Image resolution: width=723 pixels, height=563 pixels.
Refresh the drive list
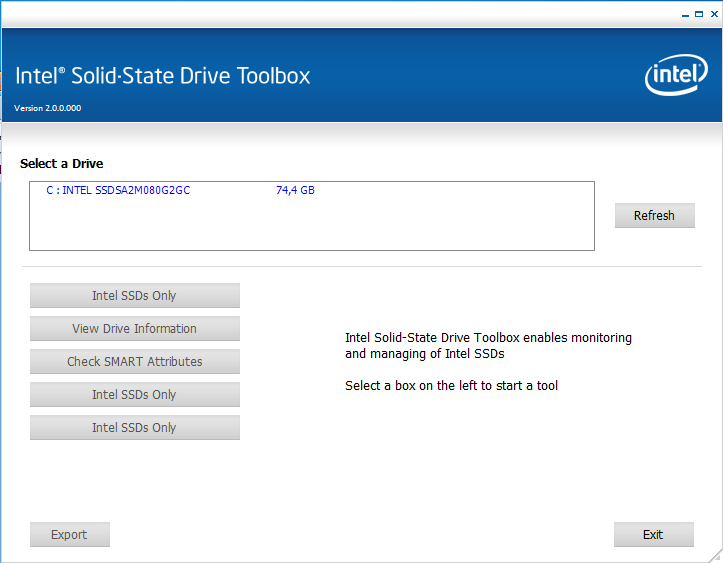coord(654,215)
